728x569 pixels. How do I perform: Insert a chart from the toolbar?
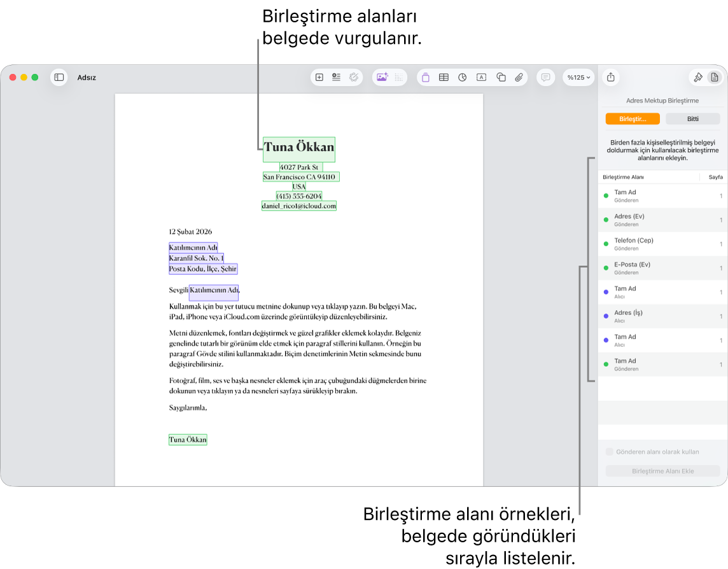pos(463,77)
